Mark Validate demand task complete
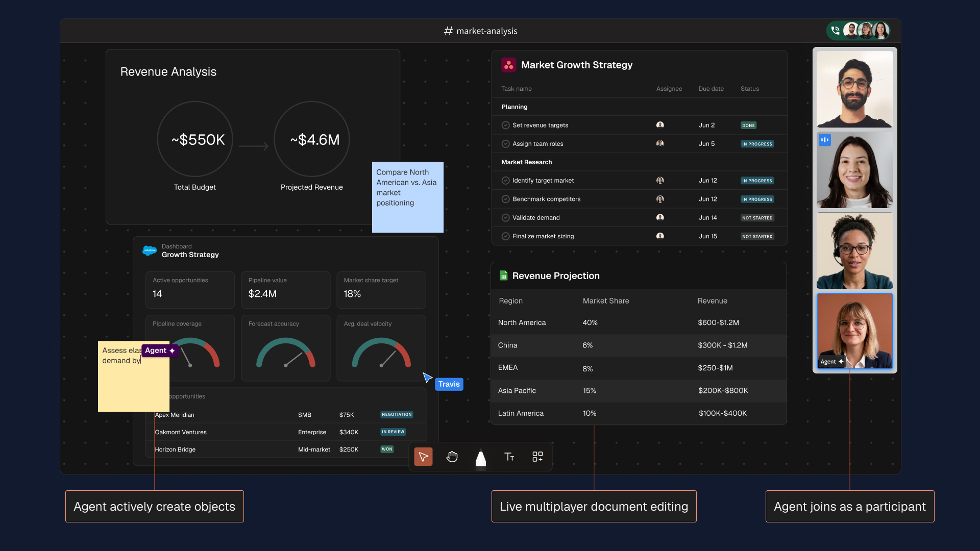Image resolution: width=980 pixels, height=551 pixels. pos(505,217)
